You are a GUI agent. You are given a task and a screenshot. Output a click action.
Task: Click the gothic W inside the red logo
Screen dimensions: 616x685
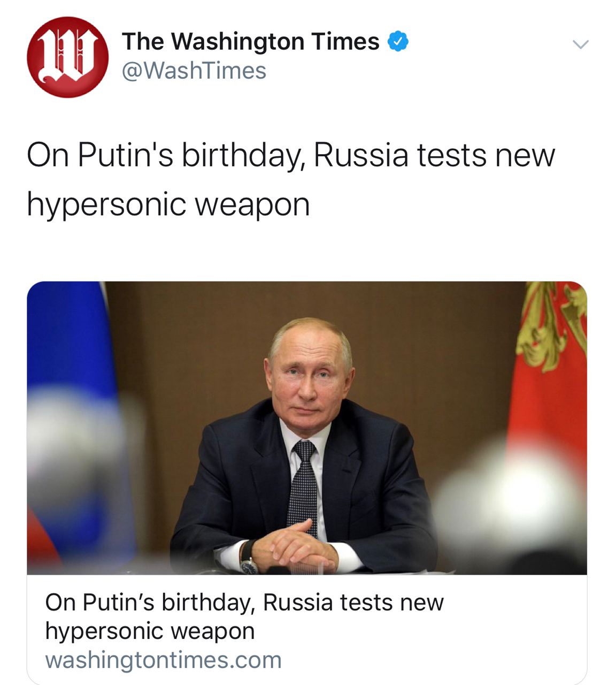coord(68,56)
